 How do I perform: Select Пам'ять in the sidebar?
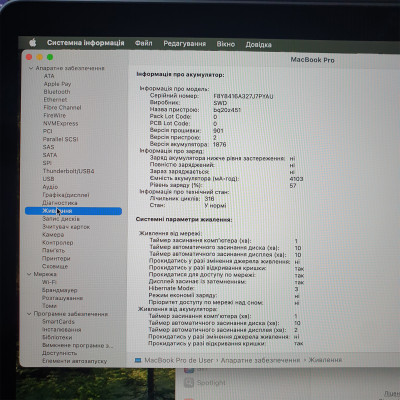tap(53, 250)
